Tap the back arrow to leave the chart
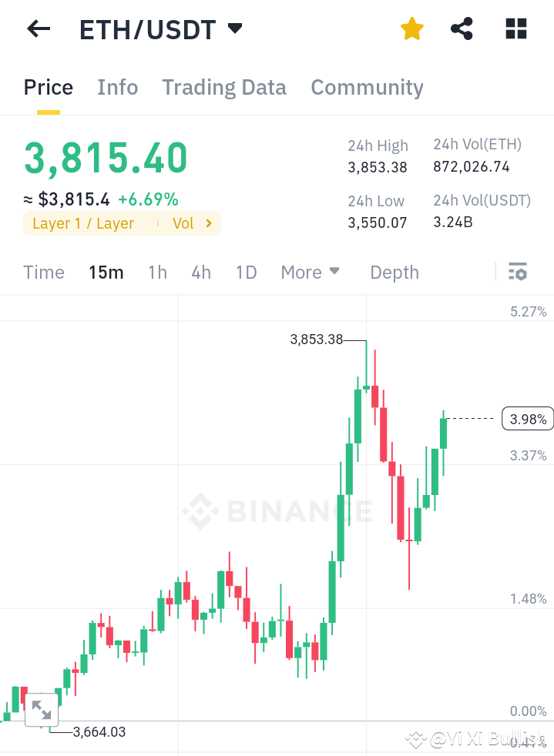Image resolution: width=554 pixels, height=756 pixels. point(37,28)
